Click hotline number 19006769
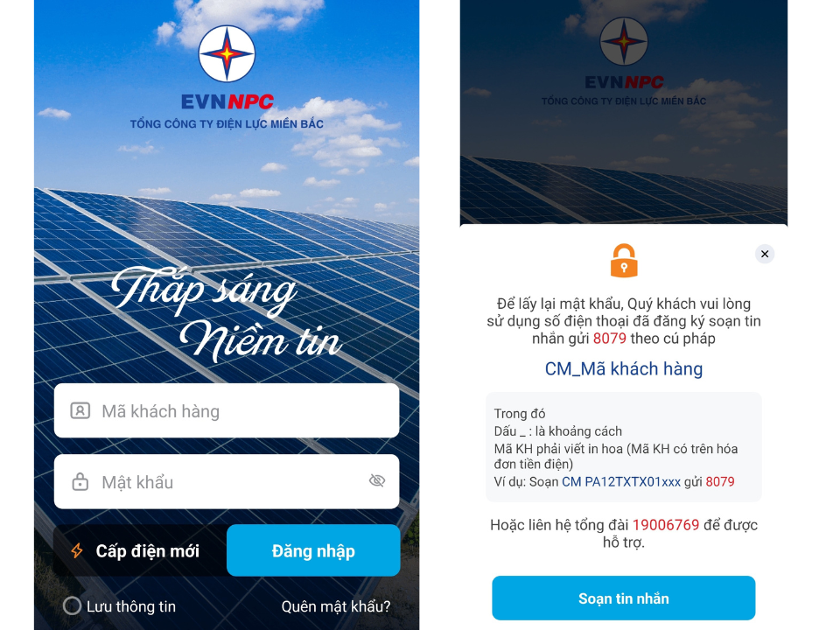 tap(666, 524)
